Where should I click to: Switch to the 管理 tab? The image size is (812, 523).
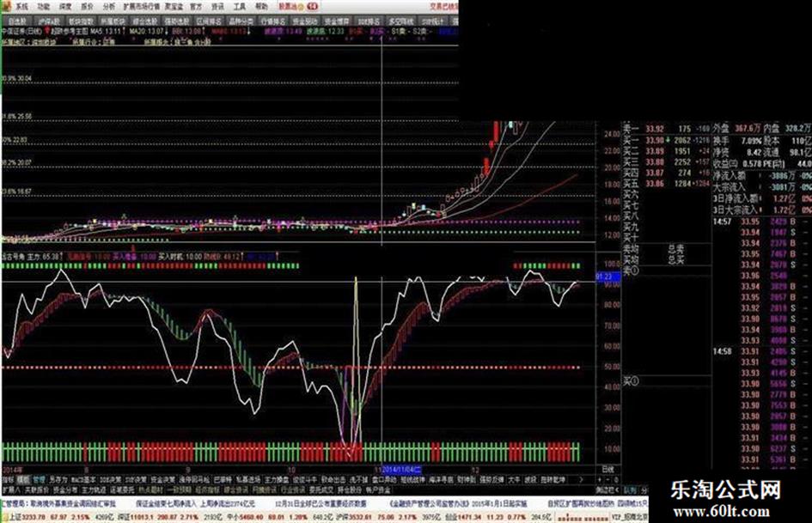(40, 480)
